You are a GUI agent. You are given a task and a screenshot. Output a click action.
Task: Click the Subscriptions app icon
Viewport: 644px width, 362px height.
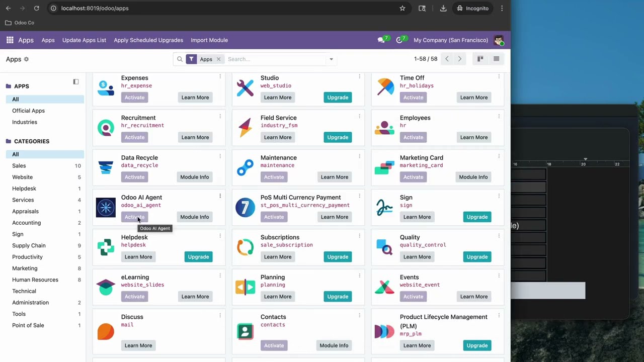[245, 247]
